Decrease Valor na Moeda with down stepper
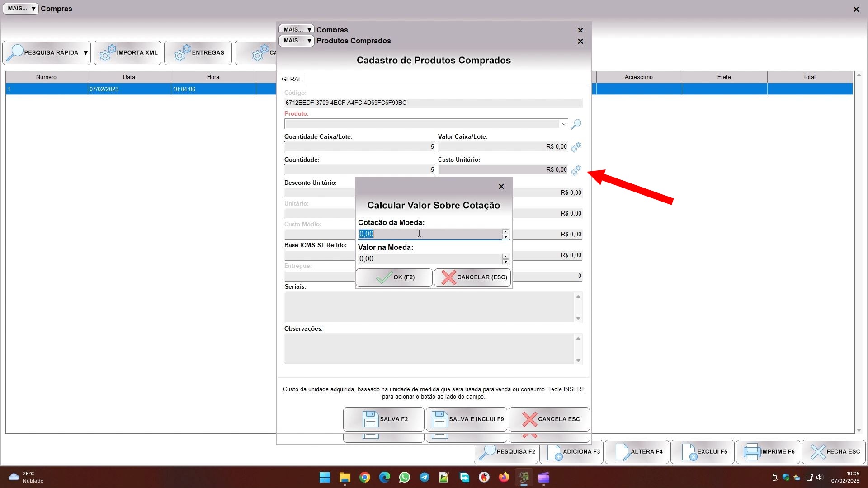Viewport: 868px width, 488px height. pos(505,262)
